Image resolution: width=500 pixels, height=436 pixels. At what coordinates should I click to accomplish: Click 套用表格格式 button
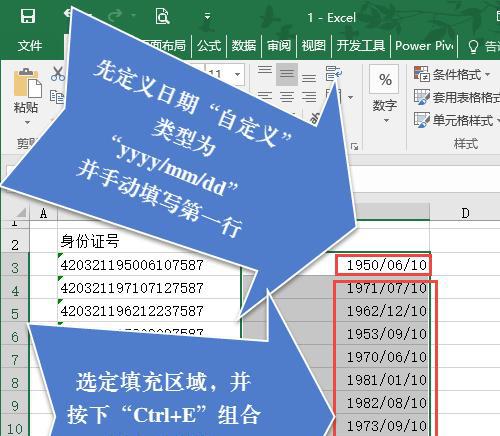[x=457, y=97]
